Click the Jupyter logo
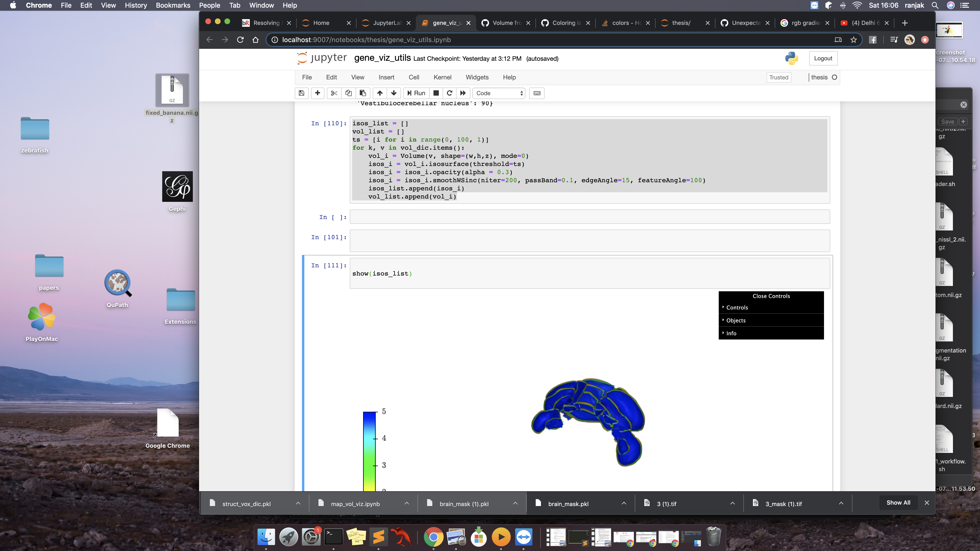The image size is (980, 551). pos(322,58)
